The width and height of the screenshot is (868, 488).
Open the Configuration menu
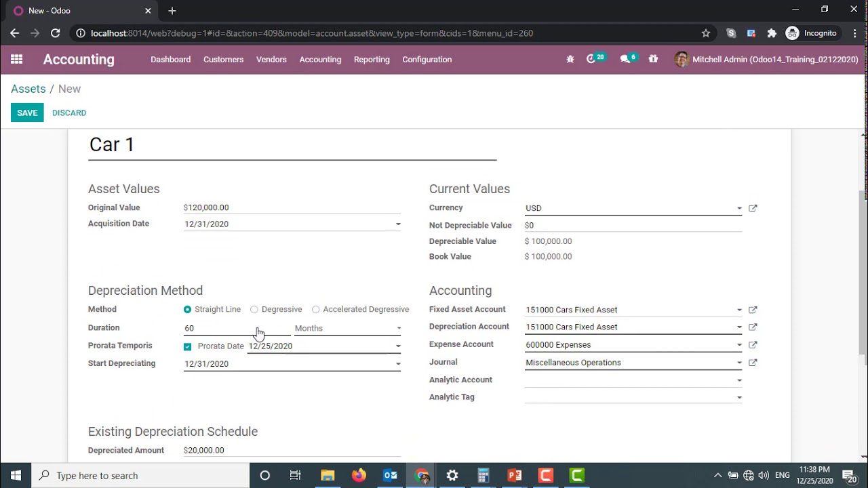427,60
